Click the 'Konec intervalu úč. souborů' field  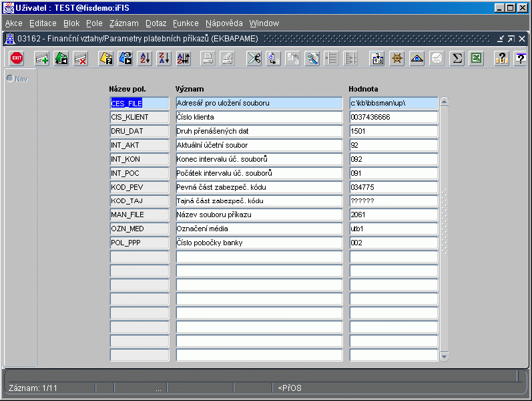[259, 159]
